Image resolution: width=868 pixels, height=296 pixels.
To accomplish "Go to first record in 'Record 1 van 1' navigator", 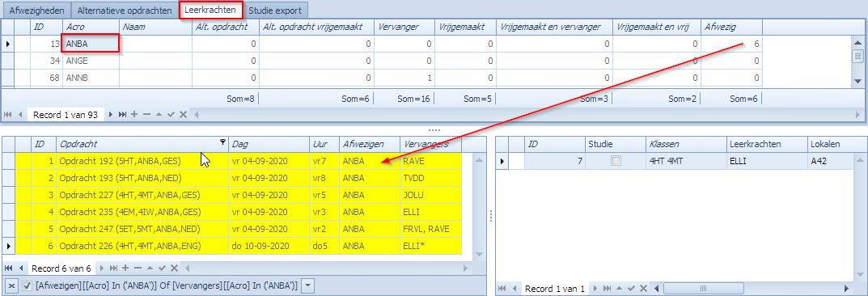I will (x=502, y=288).
